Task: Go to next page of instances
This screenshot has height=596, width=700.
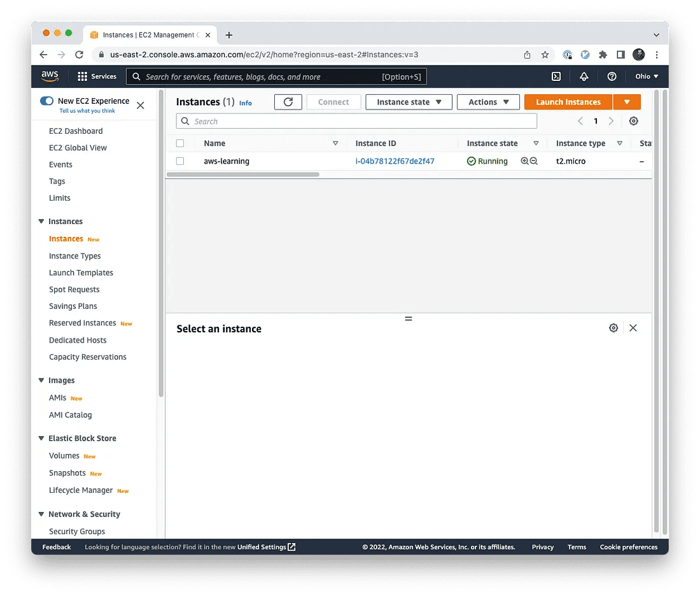Action: [x=611, y=121]
